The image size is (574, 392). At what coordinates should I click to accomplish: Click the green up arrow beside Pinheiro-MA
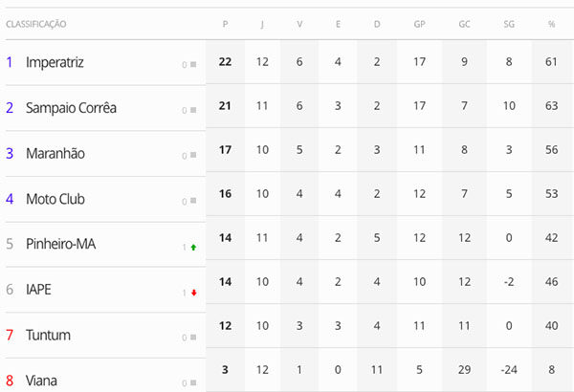(x=193, y=248)
